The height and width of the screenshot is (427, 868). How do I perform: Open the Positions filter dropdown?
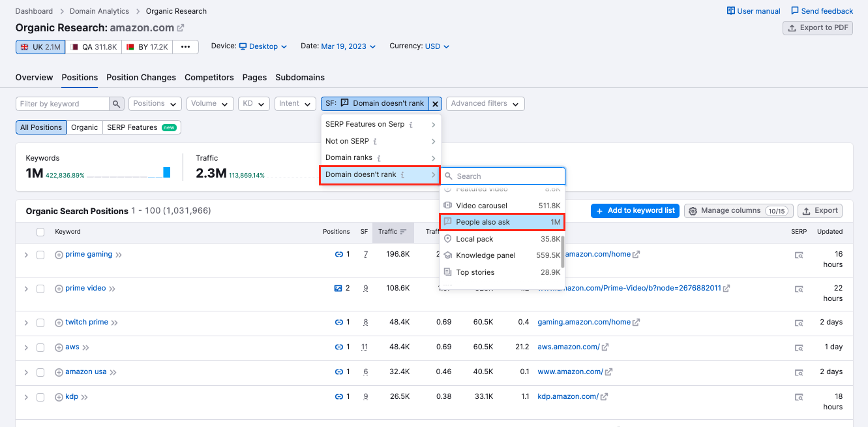(x=155, y=104)
